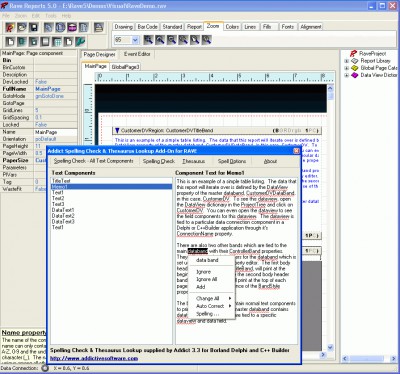Open the Change All submenu arrow
The image size is (400, 374).
point(230,298)
